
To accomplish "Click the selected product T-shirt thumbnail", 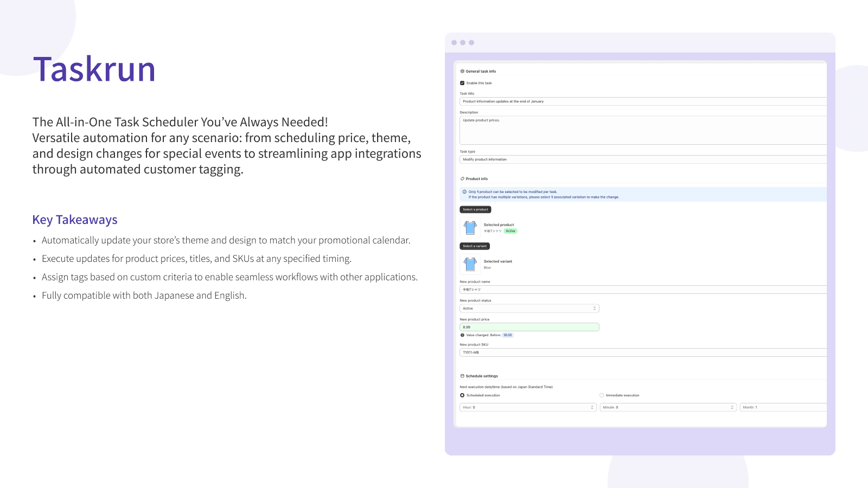I will coord(470,228).
